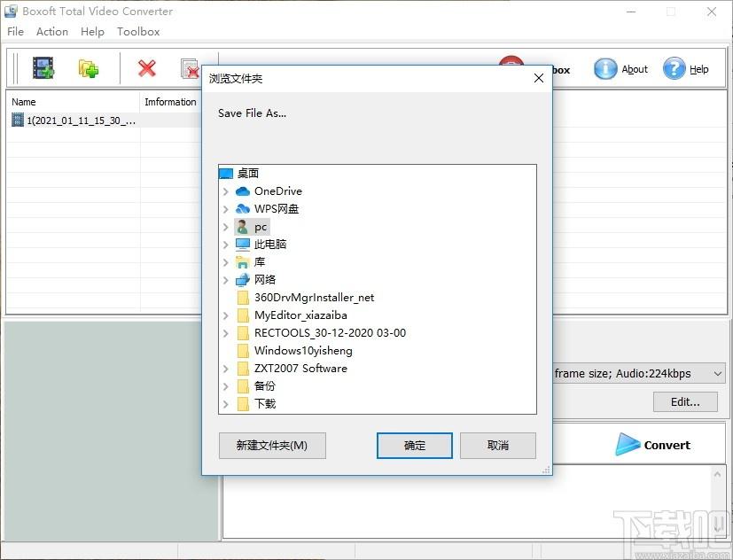Click the WPS网盘 cloud icon

tap(243, 208)
